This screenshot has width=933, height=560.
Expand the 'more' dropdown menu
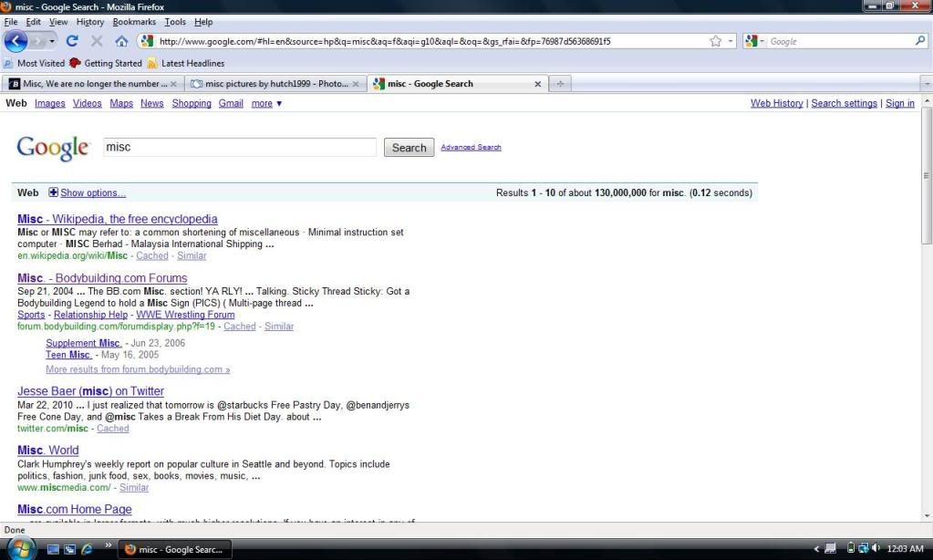tap(266, 103)
